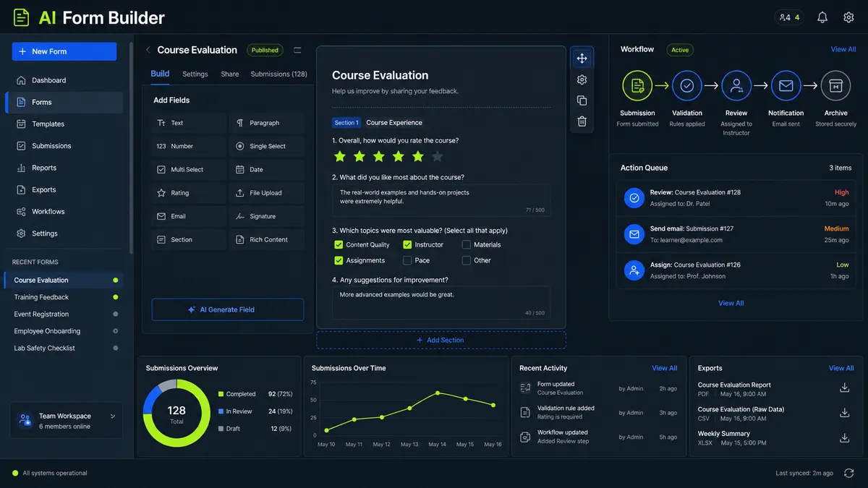Select the Review workflow step
Viewport: 868px width, 488px height.
click(x=736, y=85)
